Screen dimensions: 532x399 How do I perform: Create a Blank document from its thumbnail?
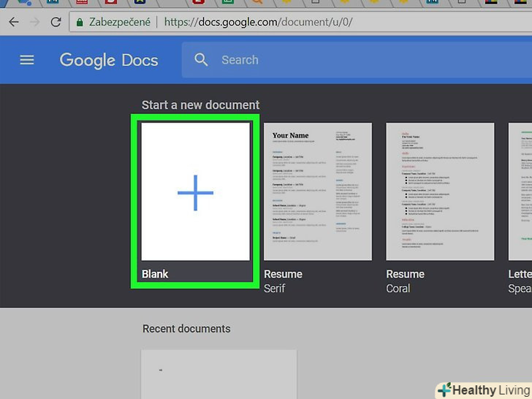[195, 191]
